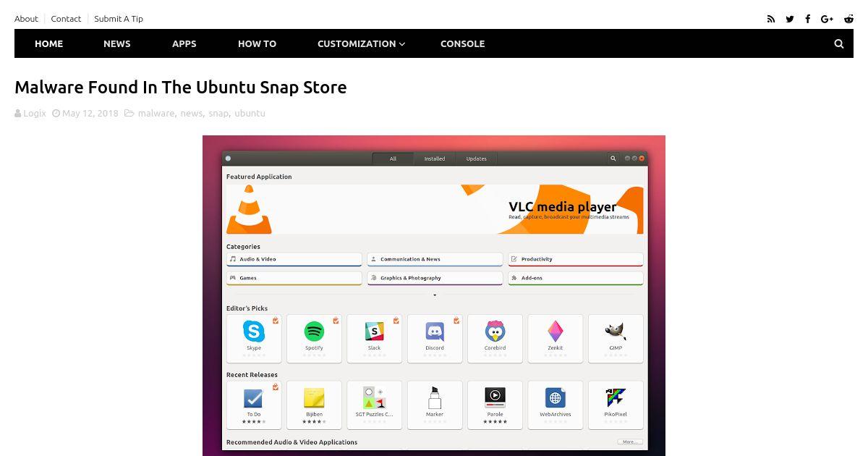Open the About link
This screenshot has height=456, width=868.
26,19
